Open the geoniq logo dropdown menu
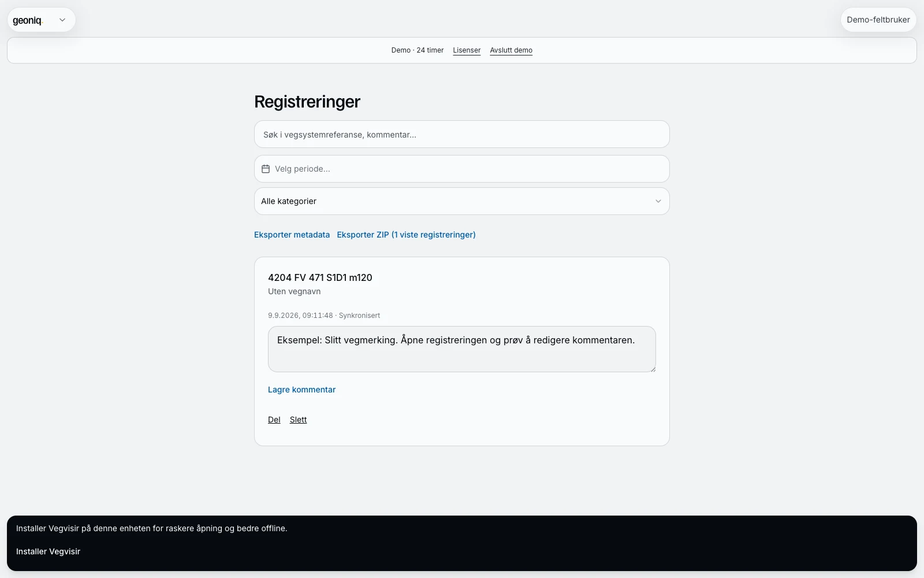The width and height of the screenshot is (924, 578). [41, 20]
